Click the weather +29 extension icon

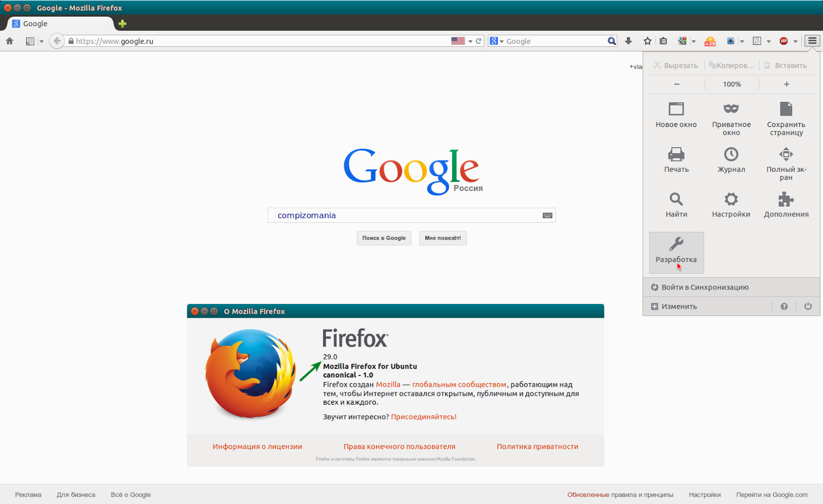point(710,41)
